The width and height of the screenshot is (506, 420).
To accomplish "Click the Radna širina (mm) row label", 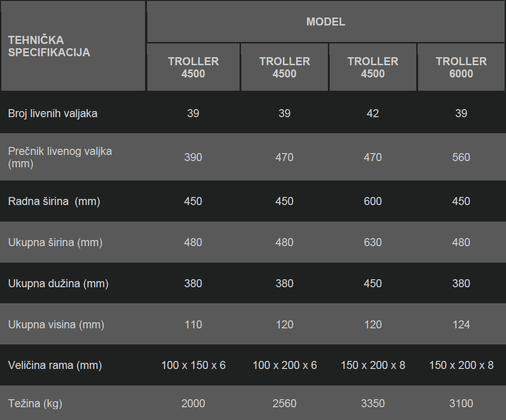I will [x=54, y=201].
